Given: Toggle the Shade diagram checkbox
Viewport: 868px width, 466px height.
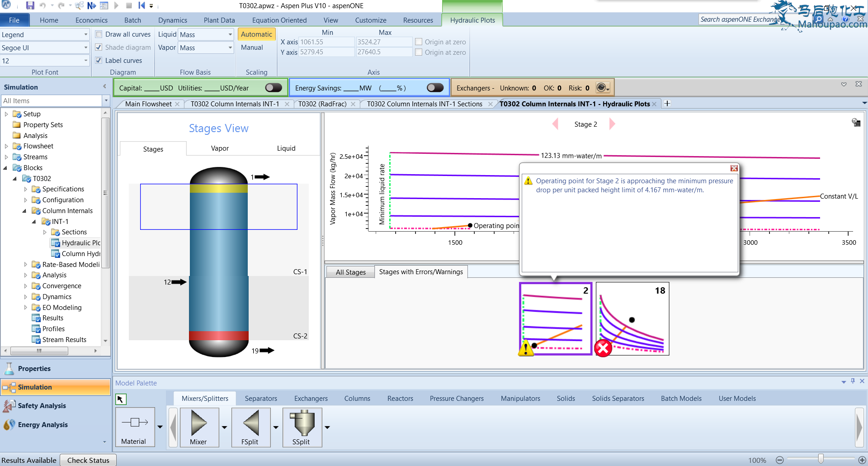Looking at the screenshot, I should click(x=99, y=47).
